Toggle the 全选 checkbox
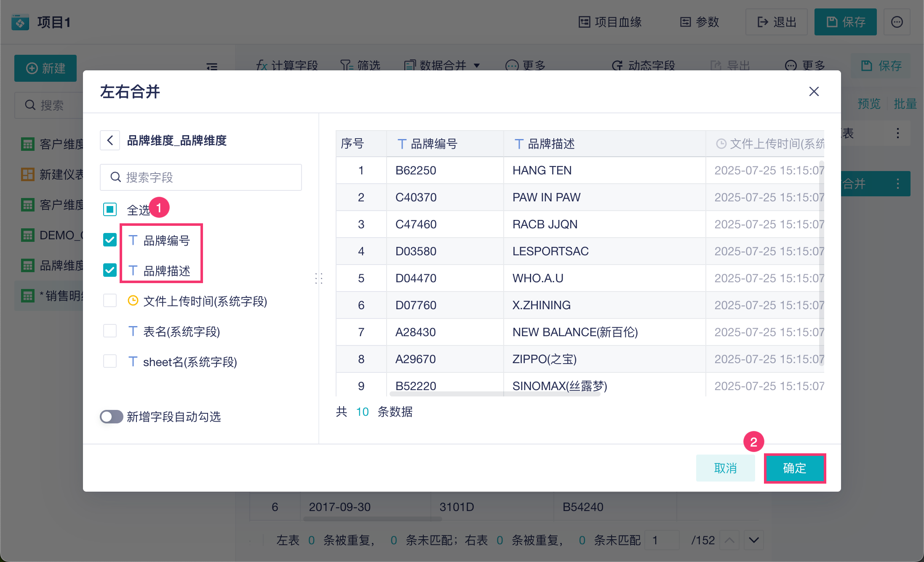 coord(110,209)
